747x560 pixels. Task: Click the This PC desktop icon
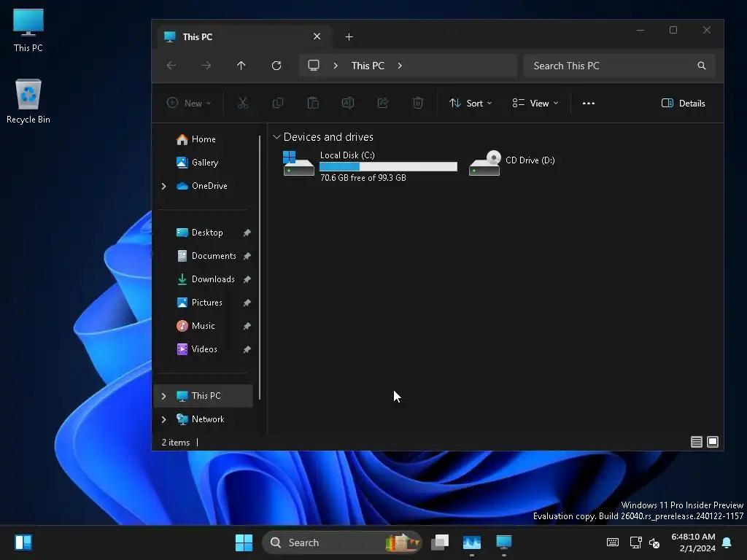pyautogui.click(x=28, y=30)
